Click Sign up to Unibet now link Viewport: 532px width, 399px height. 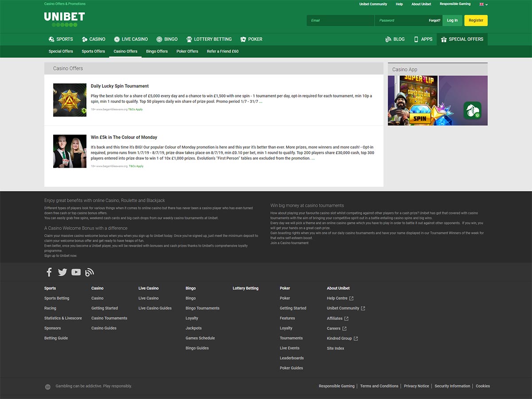point(60,256)
